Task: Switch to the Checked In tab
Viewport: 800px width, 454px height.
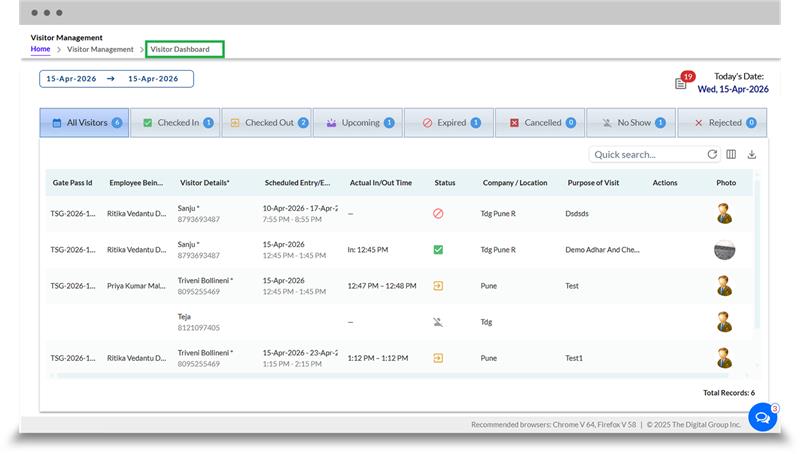Action: point(175,123)
